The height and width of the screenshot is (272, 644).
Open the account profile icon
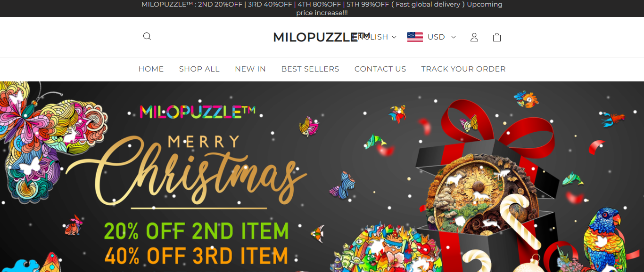(474, 37)
